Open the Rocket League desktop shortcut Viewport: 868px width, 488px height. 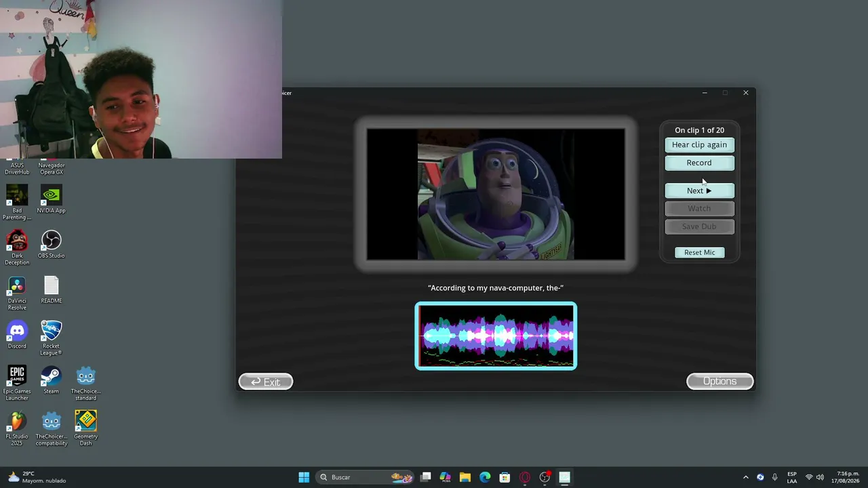point(52,339)
